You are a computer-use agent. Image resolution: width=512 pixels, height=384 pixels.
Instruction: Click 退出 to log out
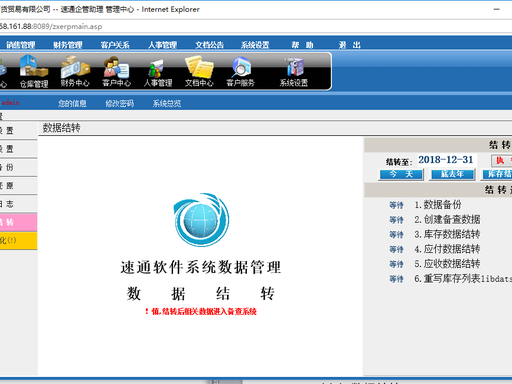[x=350, y=45]
